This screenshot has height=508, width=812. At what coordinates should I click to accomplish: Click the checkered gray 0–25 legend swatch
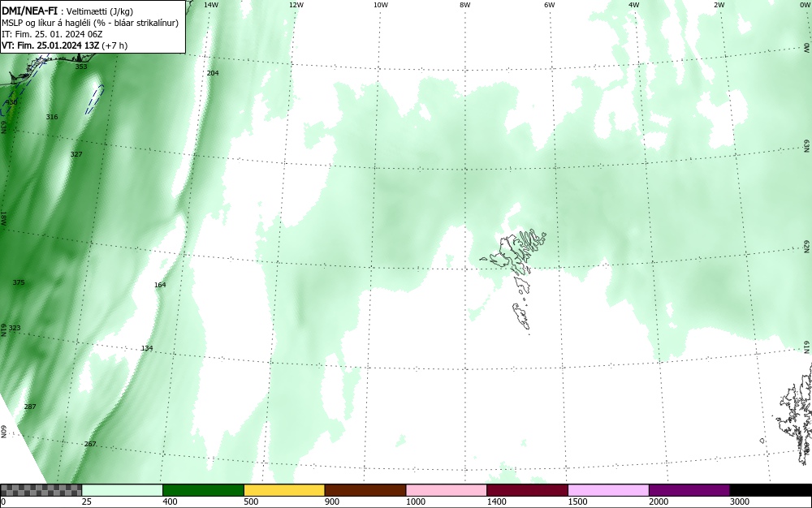41,490
